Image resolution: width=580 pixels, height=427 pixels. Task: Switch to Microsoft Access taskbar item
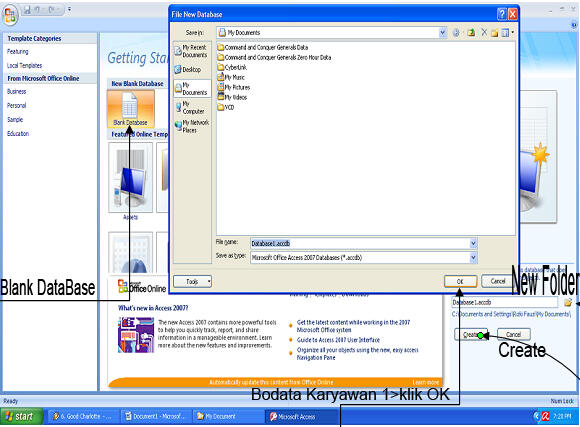(301, 417)
